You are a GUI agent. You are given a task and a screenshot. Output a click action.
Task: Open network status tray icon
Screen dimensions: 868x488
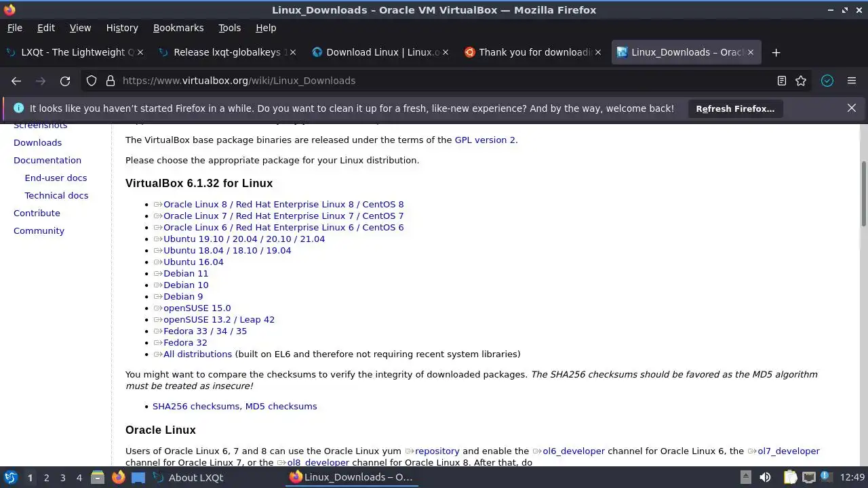808,478
